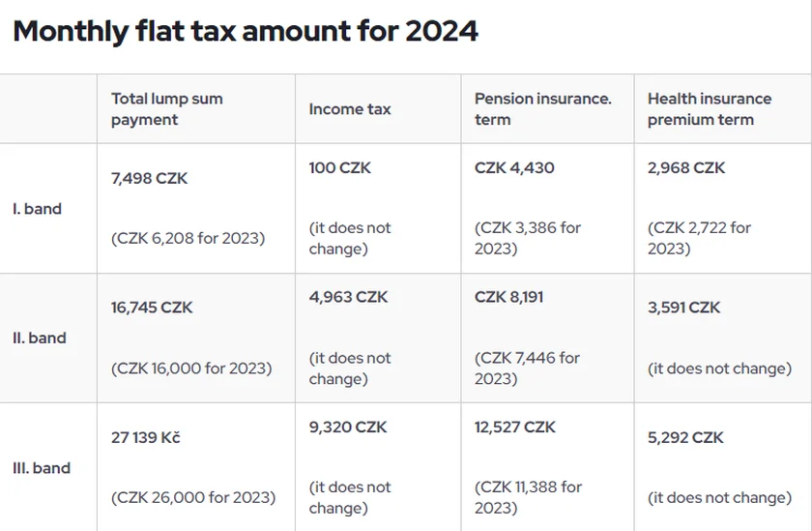This screenshot has width=812, height=531.
Task: Click the 16,745 CZK lump sum value
Action: point(152,308)
